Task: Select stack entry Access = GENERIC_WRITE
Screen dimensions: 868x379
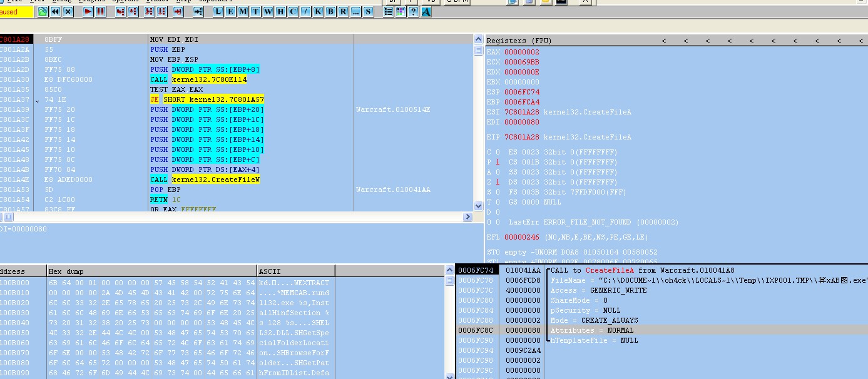Action: pyautogui.click(x=599, y=290)
